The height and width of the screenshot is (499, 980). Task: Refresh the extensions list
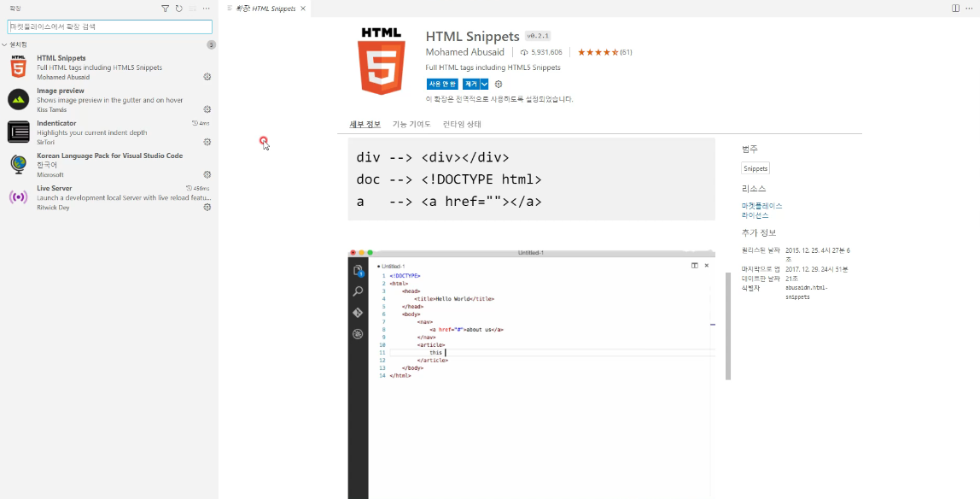click(x=178, y=9)
